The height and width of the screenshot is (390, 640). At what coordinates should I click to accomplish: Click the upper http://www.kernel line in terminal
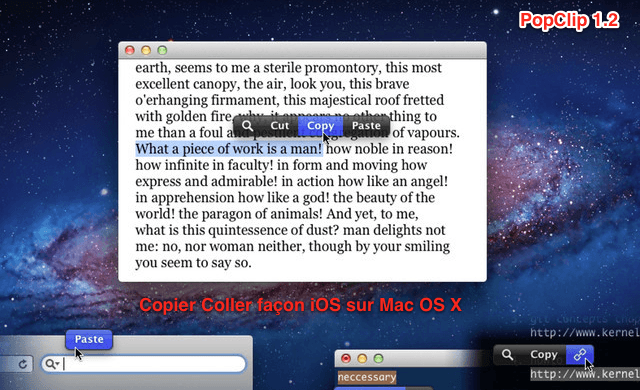tap(584, 332)
